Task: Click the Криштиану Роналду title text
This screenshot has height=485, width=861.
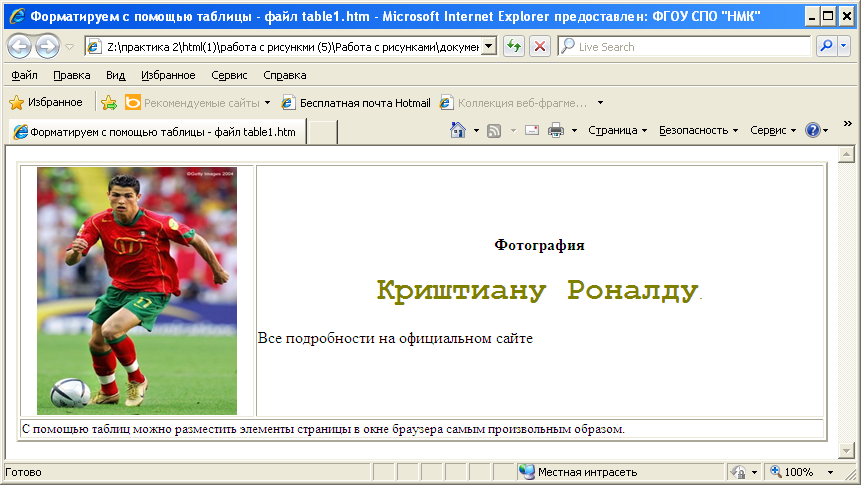Action: (x=537, y=290)
